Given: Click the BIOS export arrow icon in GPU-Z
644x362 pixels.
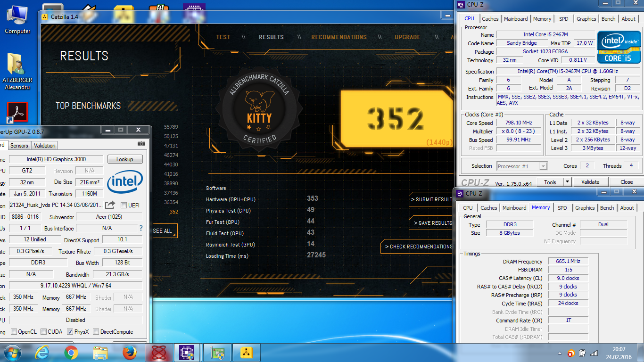Looking at the screenshot, I should click(110, 205).
